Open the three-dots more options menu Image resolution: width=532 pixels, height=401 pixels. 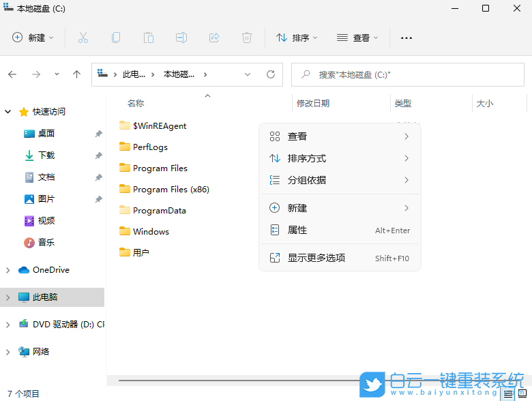pyautogui.click(x=406, y=38)
